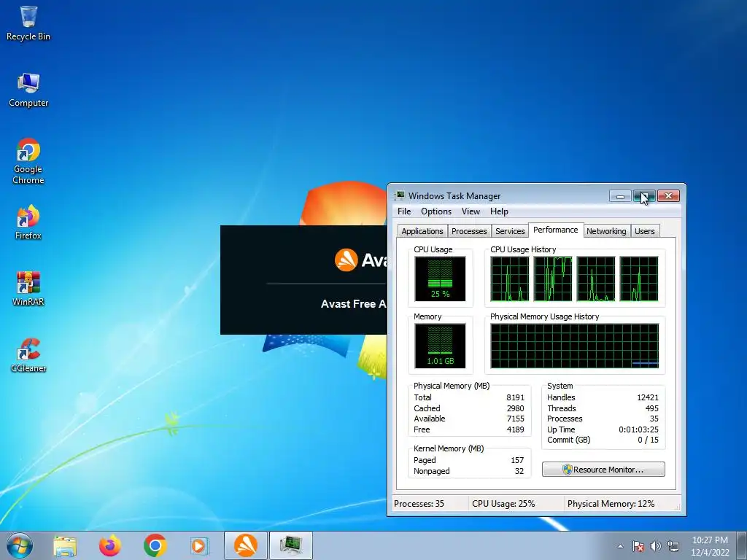Switch to the Applications tab
Viewport: 747px width, 560px height.
coord(422,231)
